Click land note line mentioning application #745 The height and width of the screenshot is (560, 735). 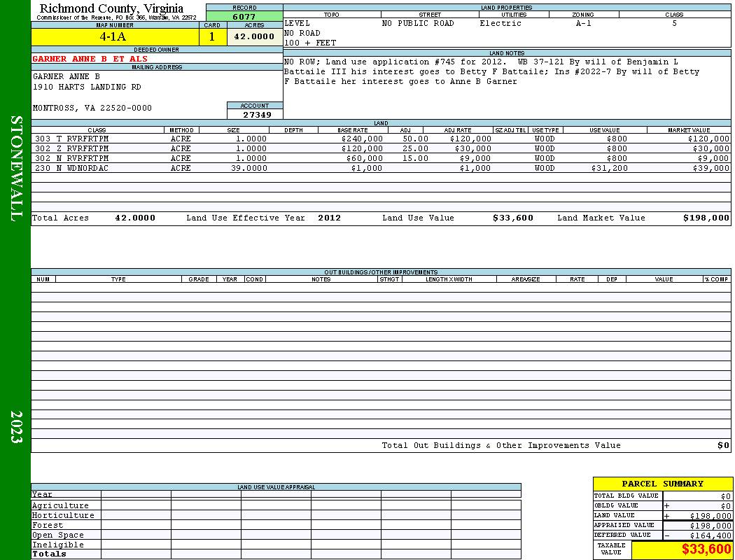pos(481,62)
